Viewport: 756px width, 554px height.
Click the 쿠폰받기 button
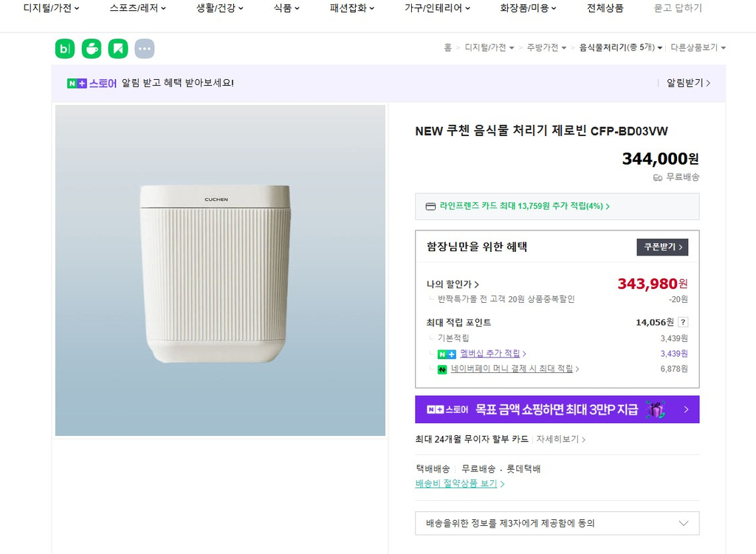tap(662, 247)
